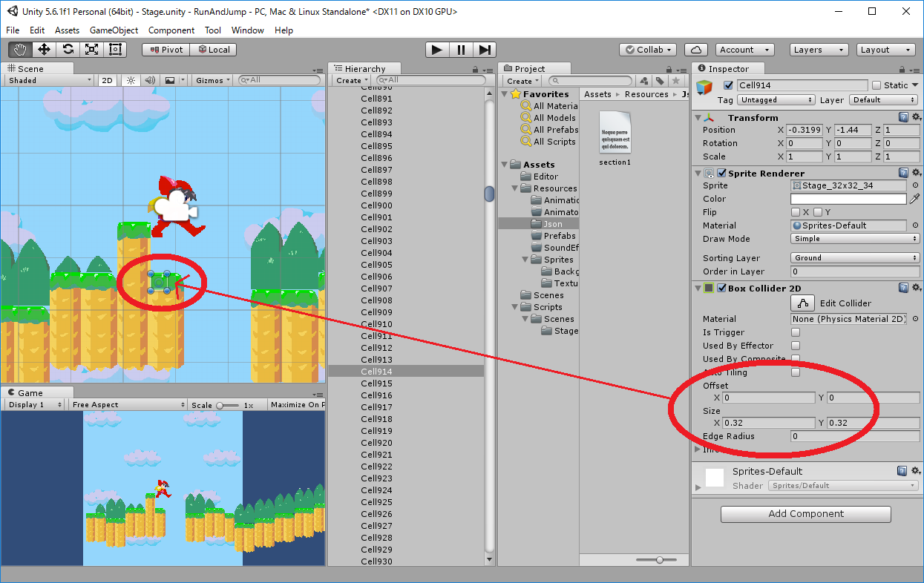Open the Layer dropdown Default
The image size is (924, 583).
point(885,99)
